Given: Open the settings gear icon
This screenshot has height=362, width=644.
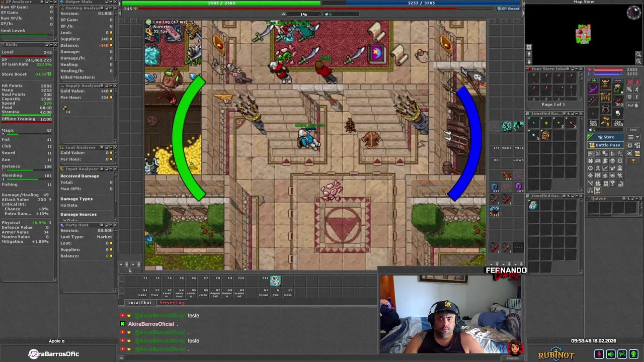Looking at the screenshot, I should (630, 145).
